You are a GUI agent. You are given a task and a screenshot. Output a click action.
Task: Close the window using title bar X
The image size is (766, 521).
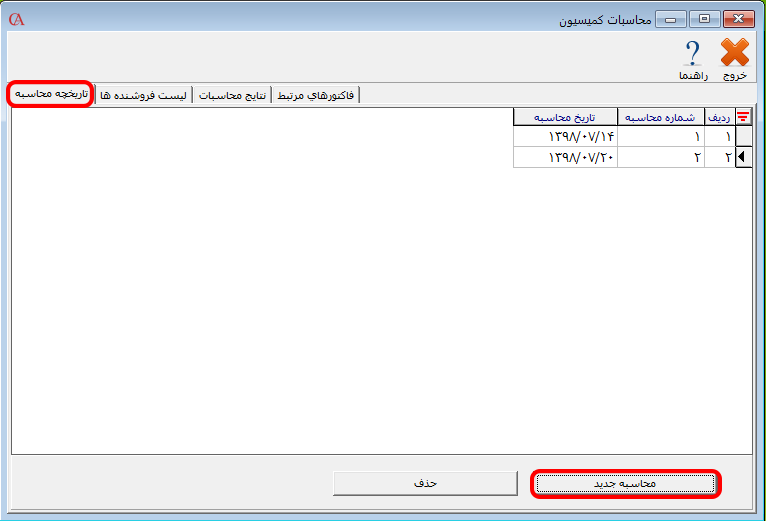click(x=737, y=19)
